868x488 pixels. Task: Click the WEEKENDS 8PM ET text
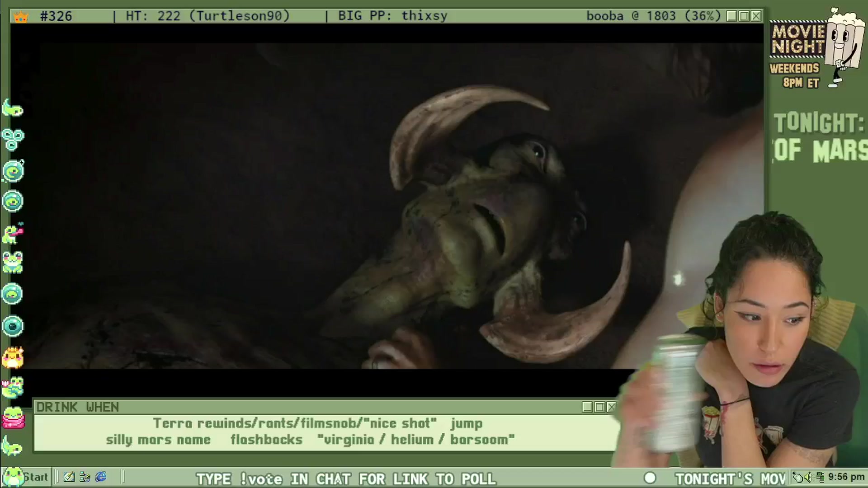tap(795, 75)
